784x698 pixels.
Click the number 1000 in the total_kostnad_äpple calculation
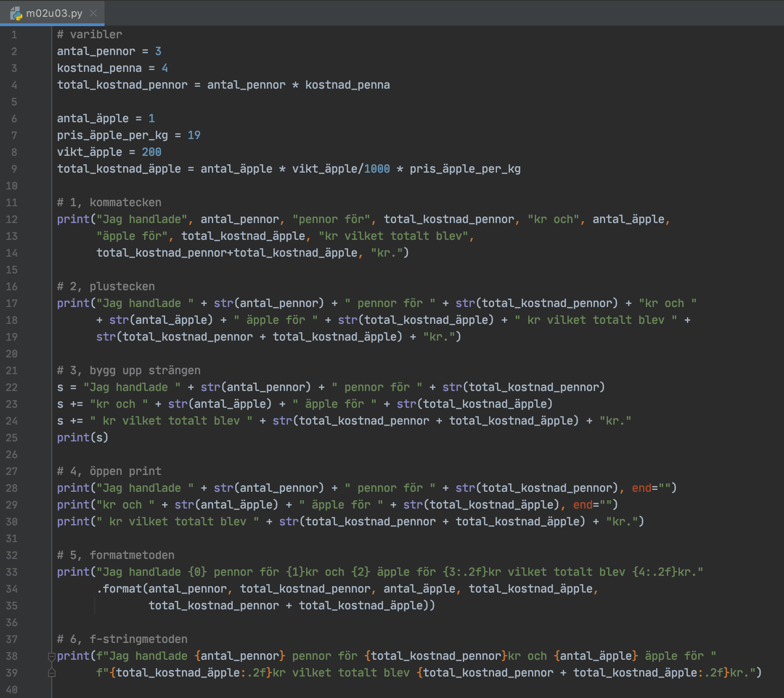pos(377,169)
